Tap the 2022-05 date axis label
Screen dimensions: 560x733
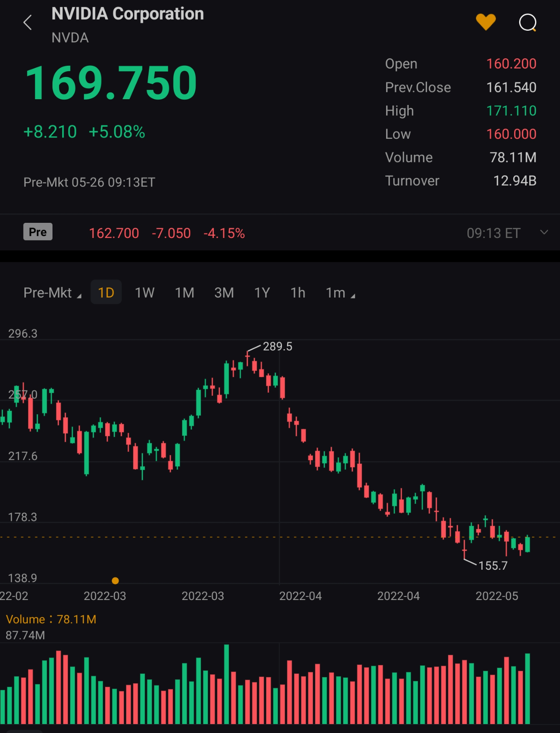497,596
